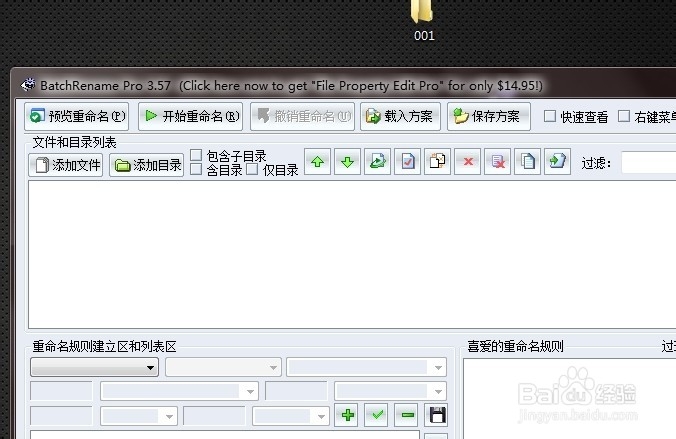Open the active rule type dropdown with black arrow
The width and height of the screenshot is (676, 439).
point(94,367)
